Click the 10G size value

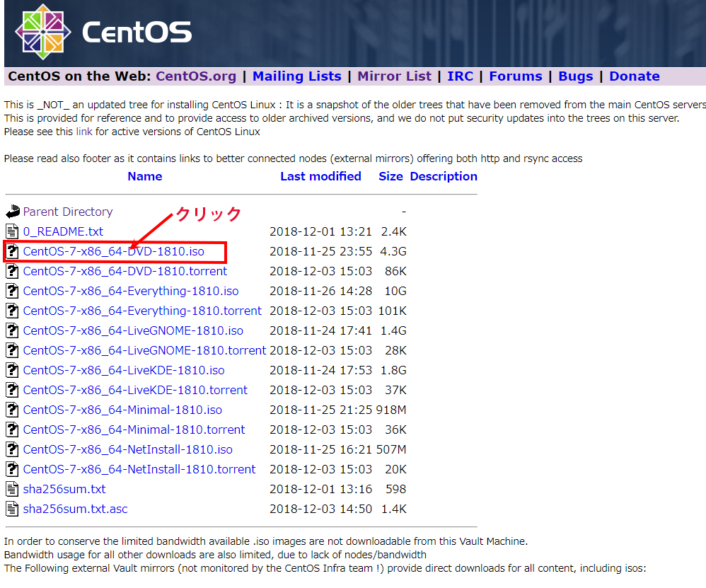point(395,291)
